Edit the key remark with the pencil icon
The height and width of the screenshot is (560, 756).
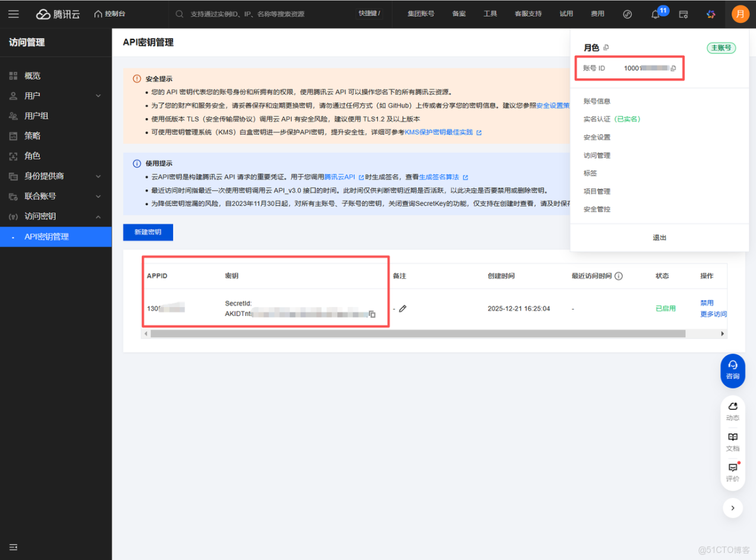[x=402, y=308]
